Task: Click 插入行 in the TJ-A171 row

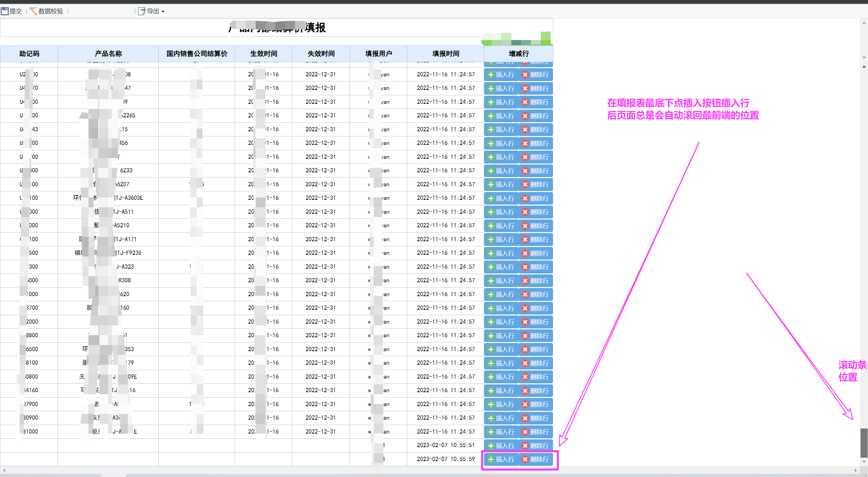Action: coord(501,240)
